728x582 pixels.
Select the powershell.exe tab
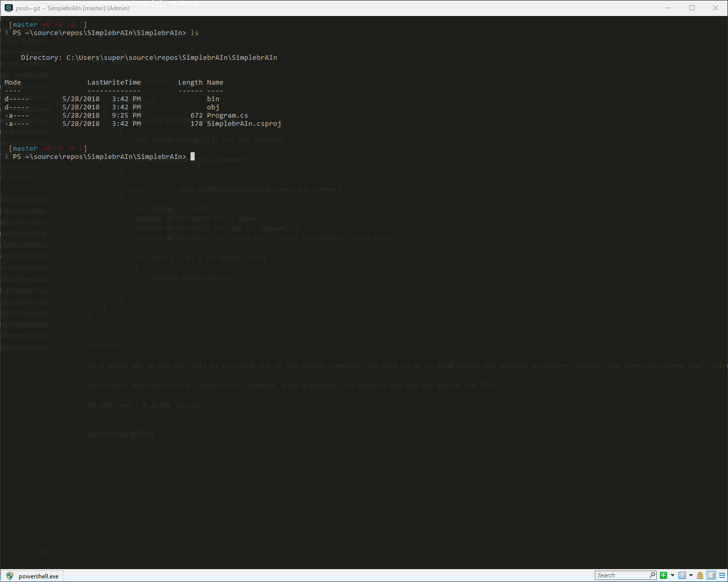click(38, 576)
